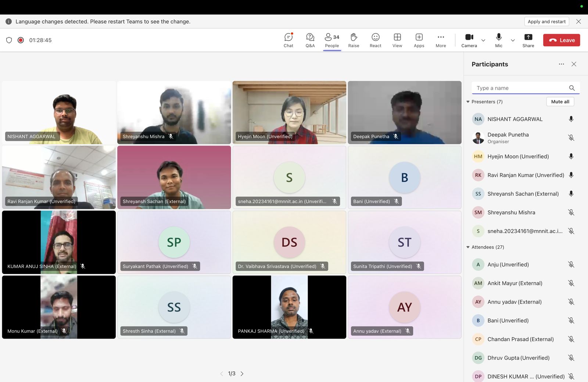The image size is (588, 382).
Task: Change the meeting View layout
Action: [x=397, y=40]
